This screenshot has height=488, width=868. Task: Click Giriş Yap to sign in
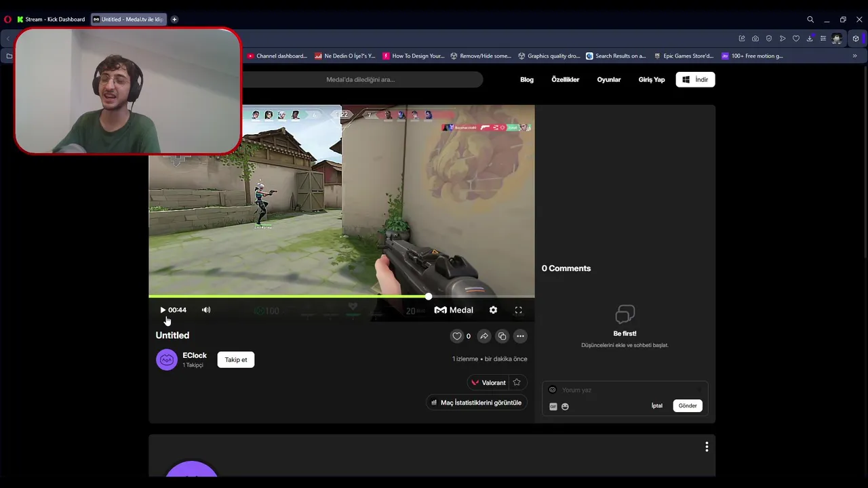652,80
